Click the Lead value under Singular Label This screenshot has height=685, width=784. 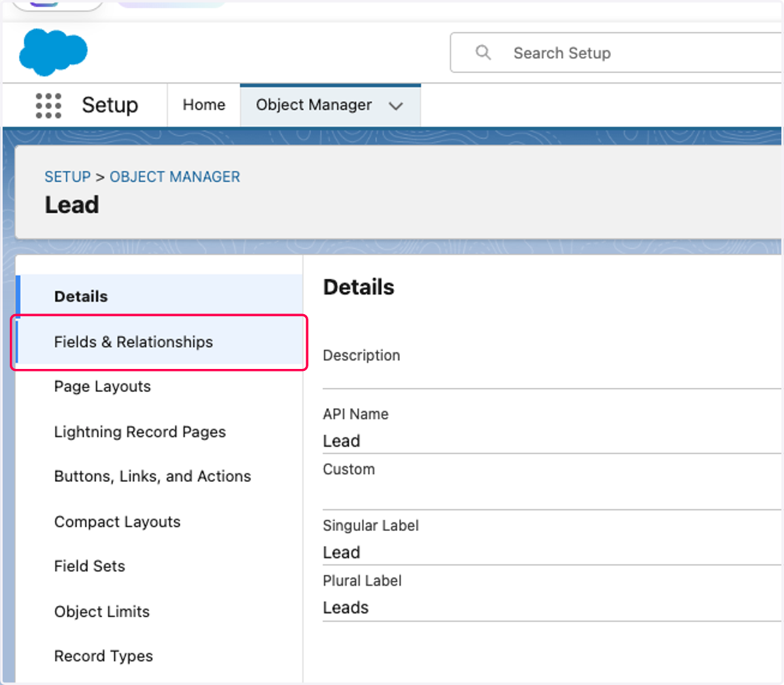(341, 552)
